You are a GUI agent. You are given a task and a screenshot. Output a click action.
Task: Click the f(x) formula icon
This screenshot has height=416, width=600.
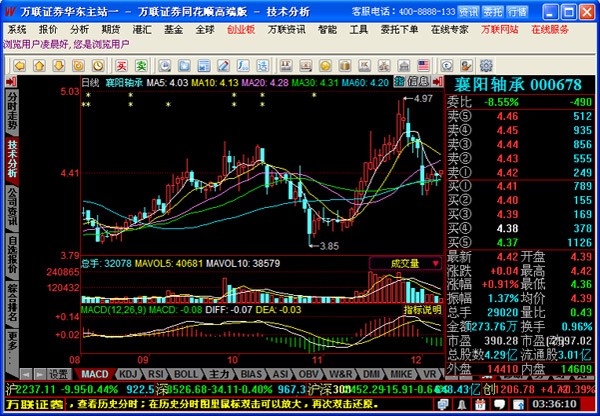pos(243,66)
